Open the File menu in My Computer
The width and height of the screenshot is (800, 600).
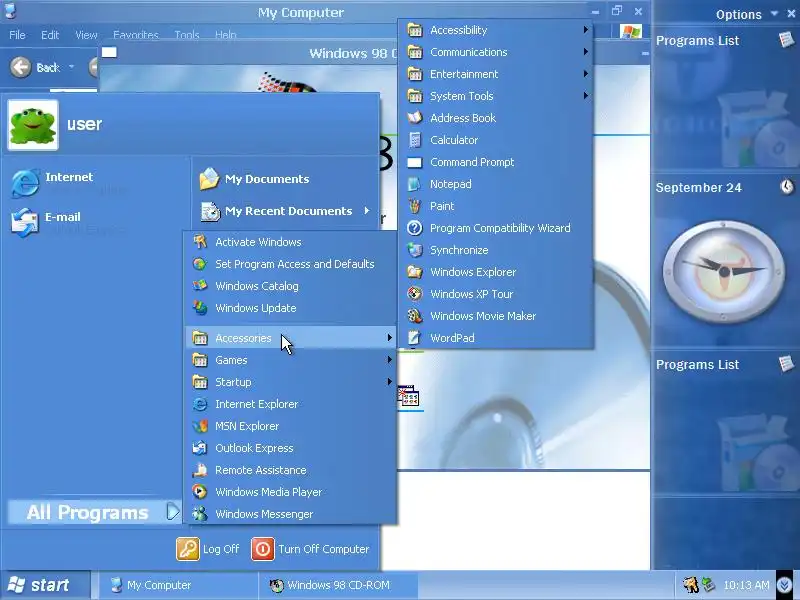[x=17, y=35]
